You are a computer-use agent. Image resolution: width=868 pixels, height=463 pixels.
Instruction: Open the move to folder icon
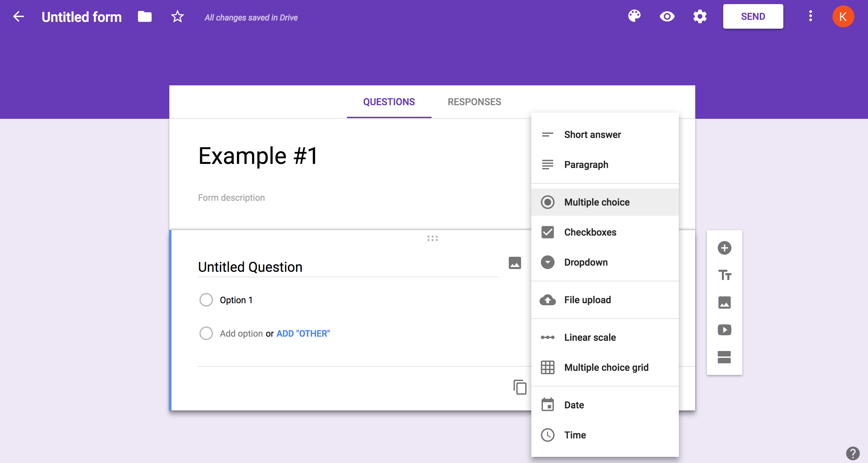(x=145, y=16)
